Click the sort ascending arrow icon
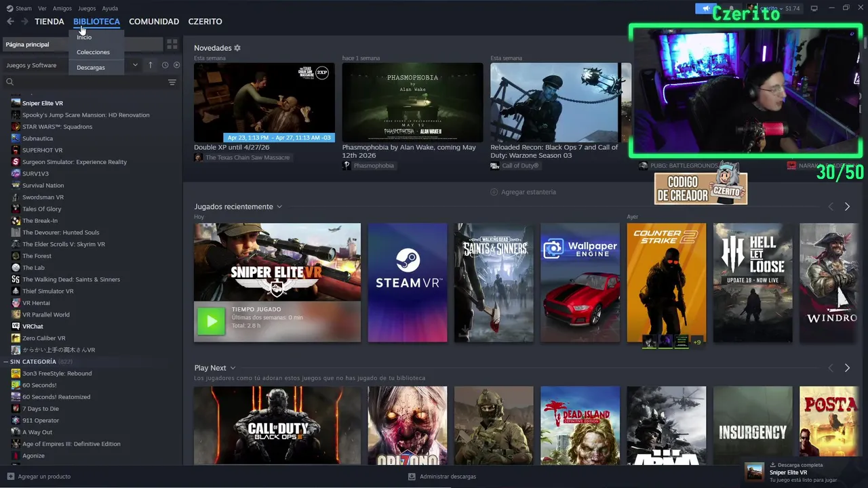868x488 pixels. [151, 65]
